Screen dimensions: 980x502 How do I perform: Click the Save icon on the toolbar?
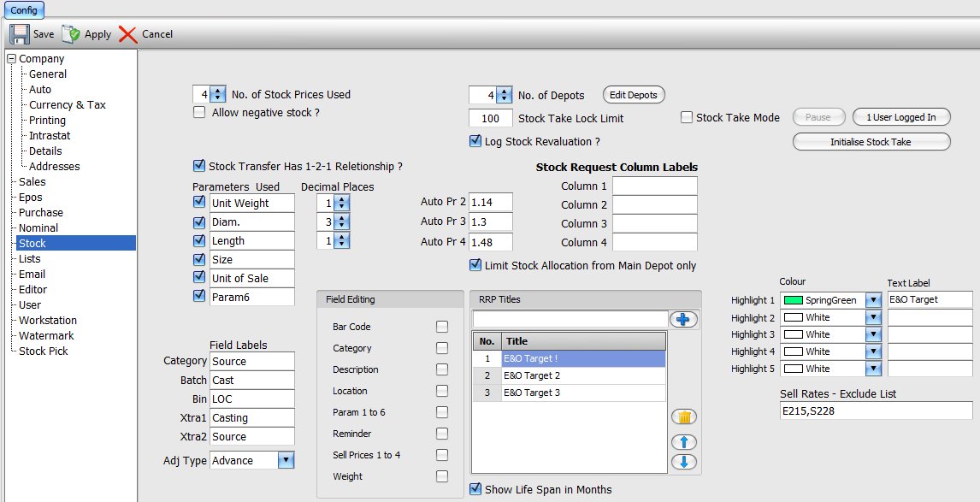click(x=18, y=34)
